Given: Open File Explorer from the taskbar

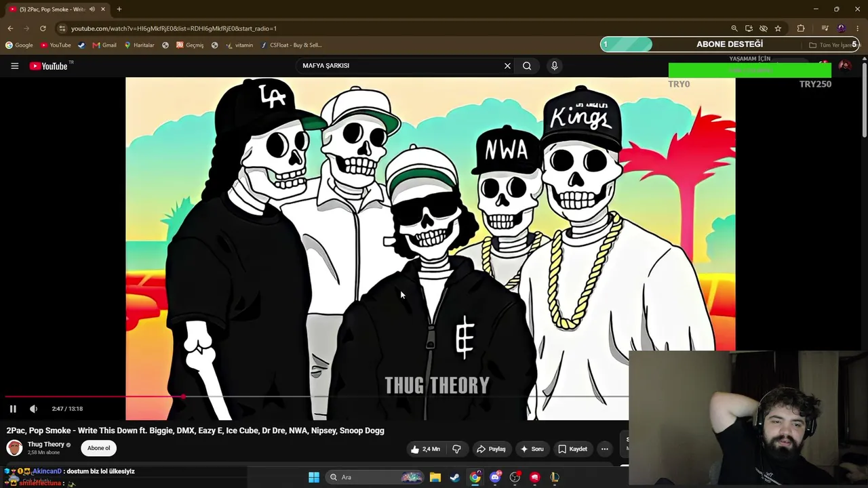Looking at the screenshot, I should point(435,477).
